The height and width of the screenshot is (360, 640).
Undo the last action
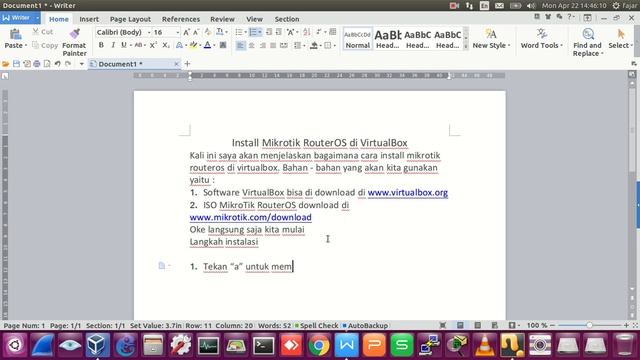pos(58,64)
